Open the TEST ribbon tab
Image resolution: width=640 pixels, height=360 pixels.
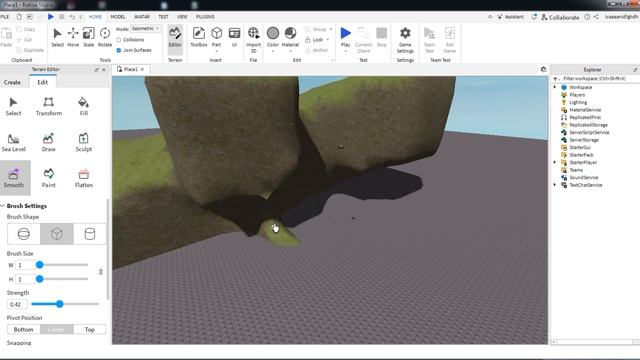pos(163,17)
